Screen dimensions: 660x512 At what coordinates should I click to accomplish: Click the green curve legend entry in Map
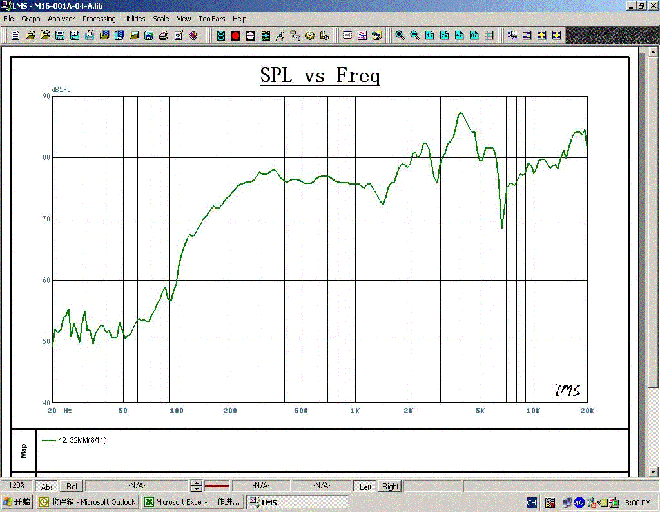coord(75,439)
